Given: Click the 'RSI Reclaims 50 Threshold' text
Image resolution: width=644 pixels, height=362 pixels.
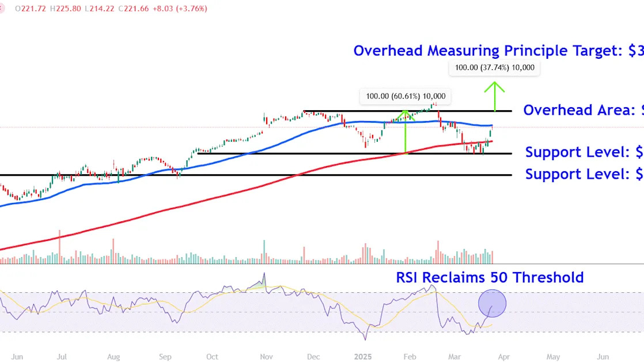Looking at the screenshot, I should (x=490, y=278).
